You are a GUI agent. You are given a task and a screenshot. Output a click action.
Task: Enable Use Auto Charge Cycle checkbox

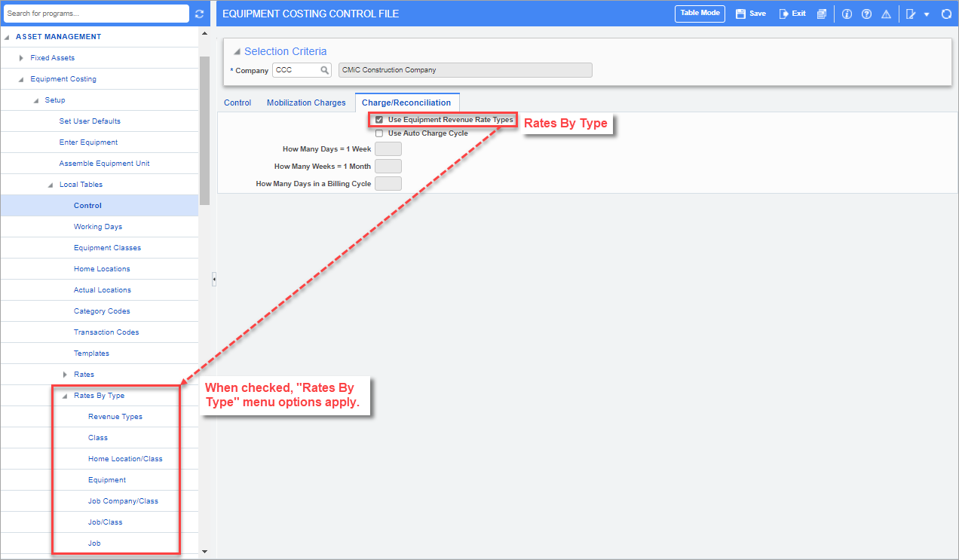[379, 133]
